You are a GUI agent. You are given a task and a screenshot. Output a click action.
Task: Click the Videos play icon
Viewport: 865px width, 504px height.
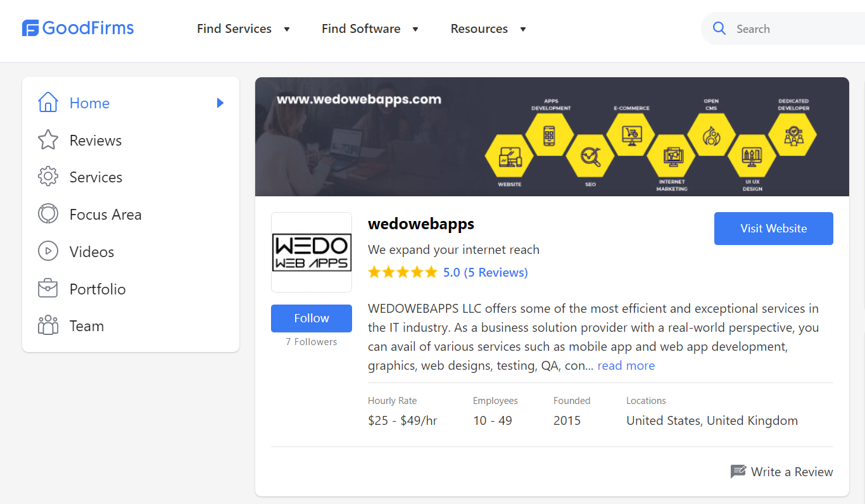coord(48,251)
